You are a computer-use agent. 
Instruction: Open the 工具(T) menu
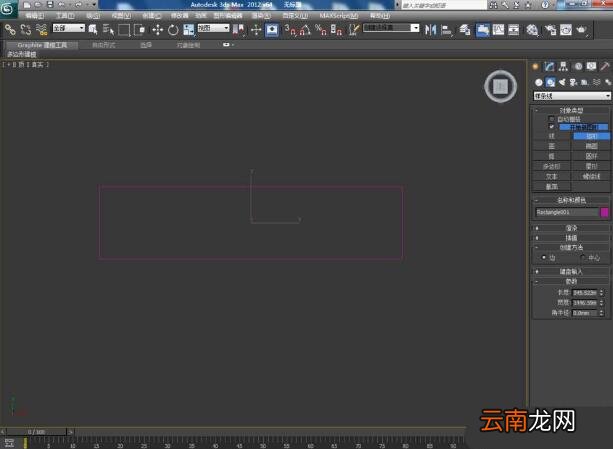coord(65,16)
